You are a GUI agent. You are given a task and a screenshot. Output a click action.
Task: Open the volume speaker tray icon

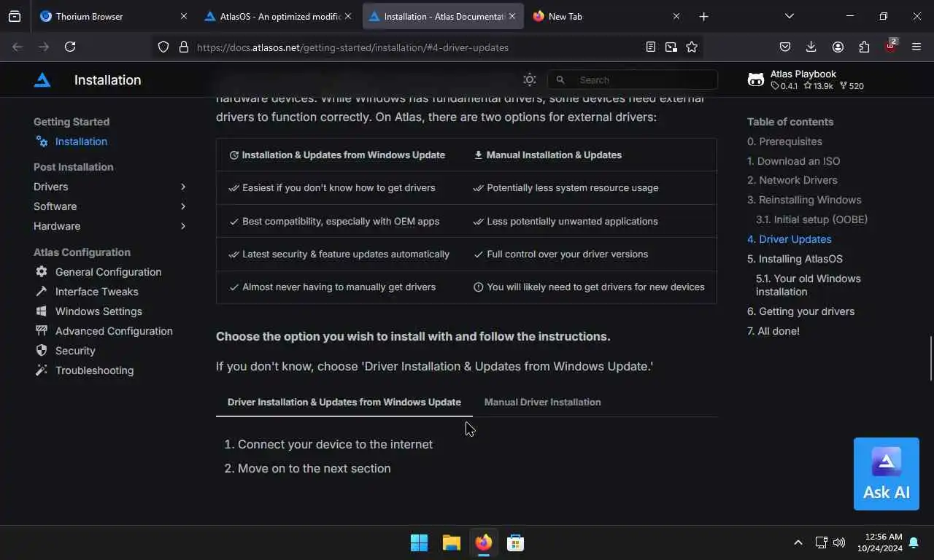[839, 542]
